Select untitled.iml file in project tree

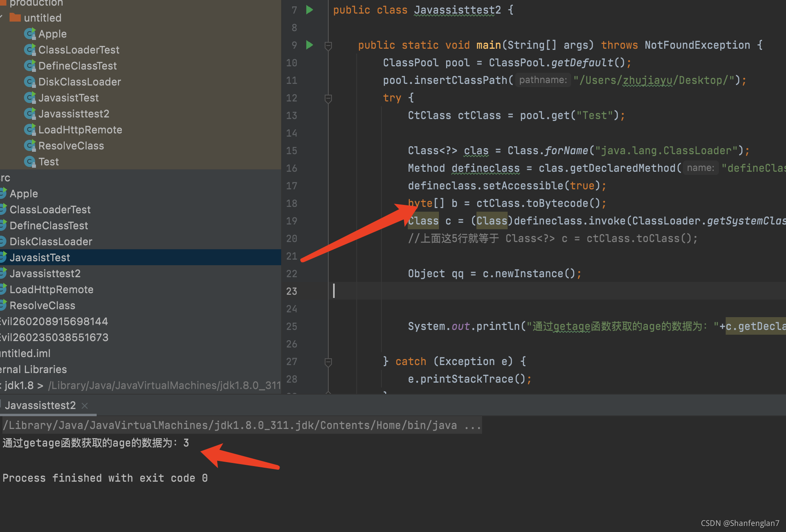pos(26,353)
